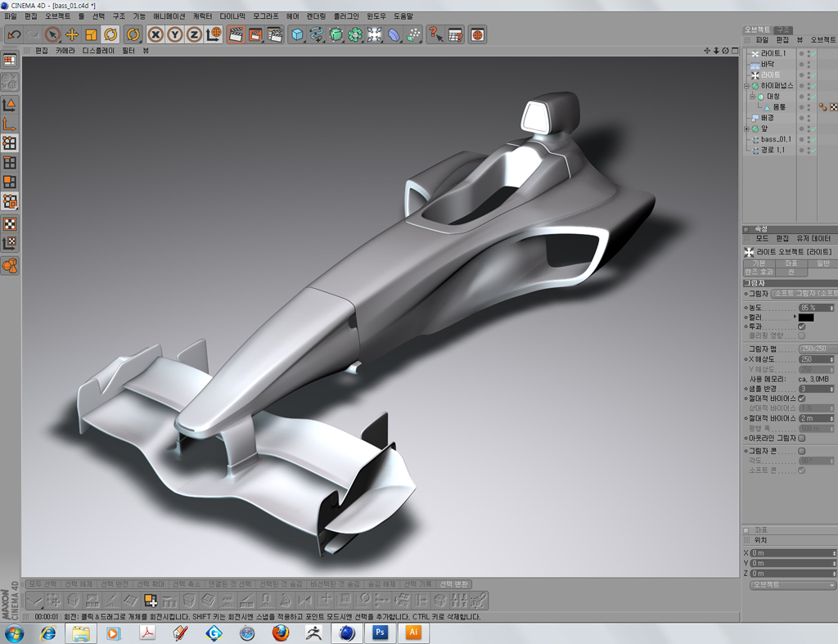
Task: Select the Live Selection cursor tool
Action: (52, 34)
